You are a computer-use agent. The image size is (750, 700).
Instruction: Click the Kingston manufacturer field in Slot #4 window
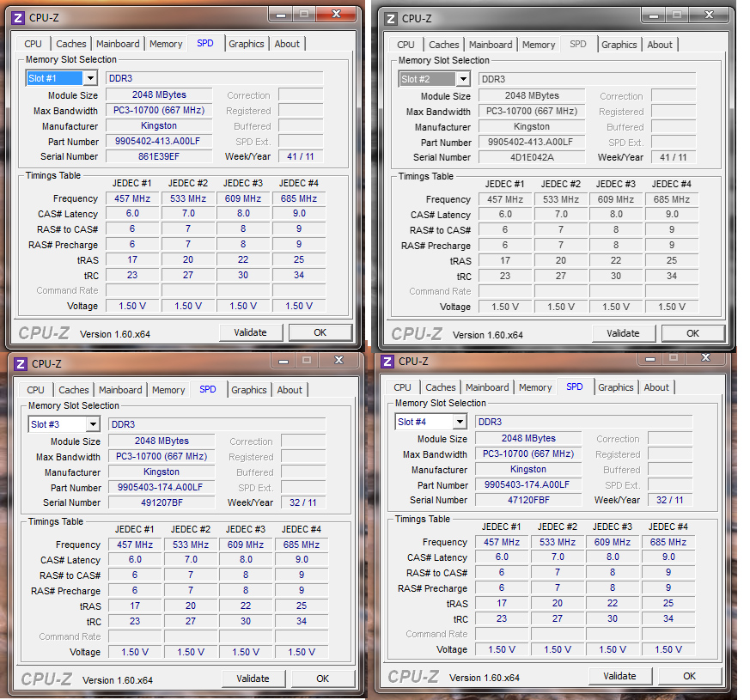point(528,470)
